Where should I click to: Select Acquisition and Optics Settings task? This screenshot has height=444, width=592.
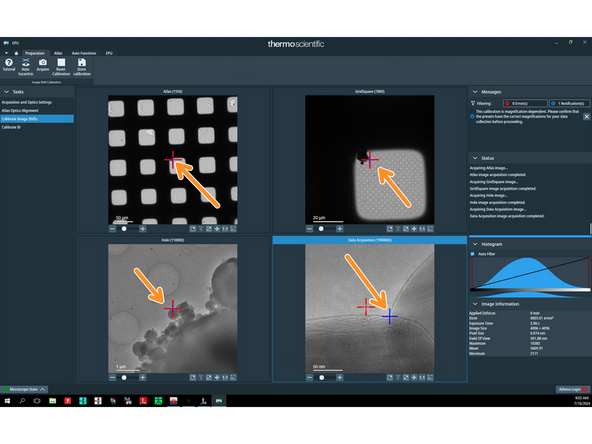point(37,102)
